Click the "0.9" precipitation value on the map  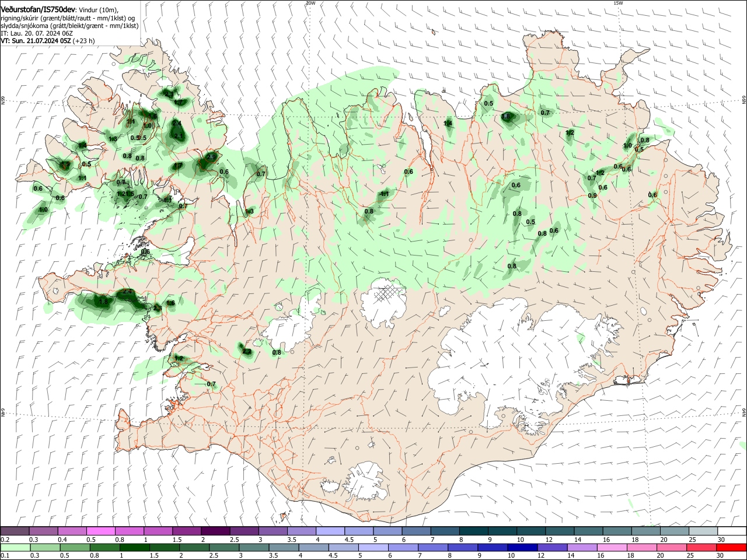pyautogui.click(x=592, y=195)
